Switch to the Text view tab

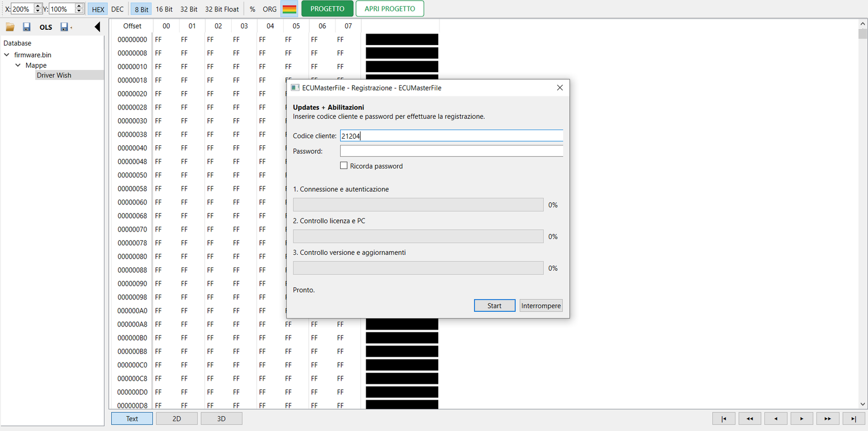[x=132, y=419]
